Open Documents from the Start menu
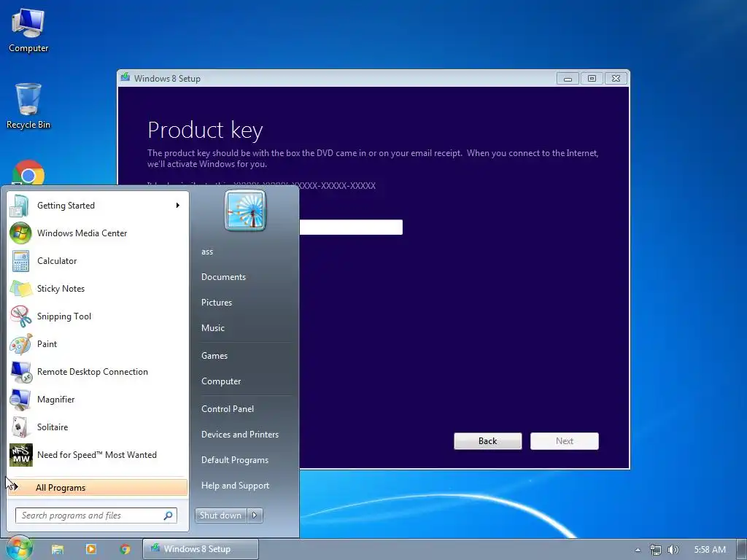Viewport: 747px width, 560px height. coord(223,277)
